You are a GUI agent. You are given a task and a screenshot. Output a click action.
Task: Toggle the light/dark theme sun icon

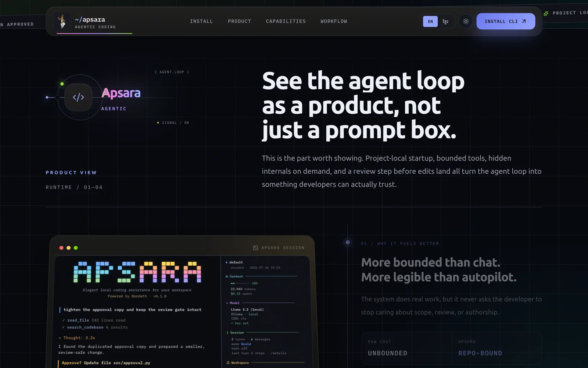[466, 21]
